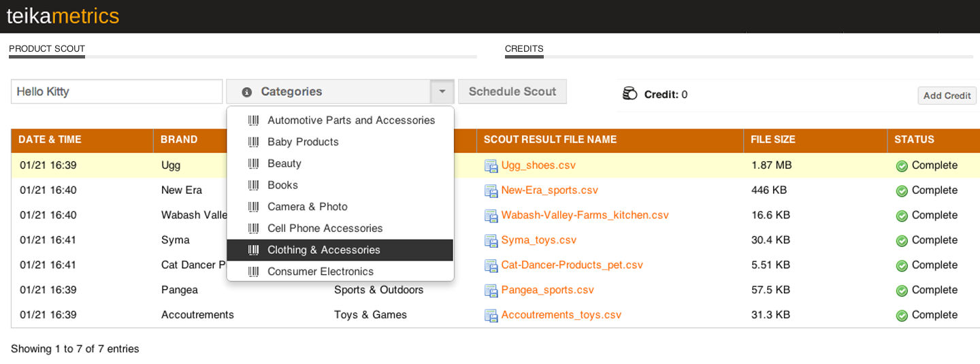This screenshot has width=980, height=364.
Task: Click the green Complete checkmark in the Ugg row
Action: coord(902,166)
